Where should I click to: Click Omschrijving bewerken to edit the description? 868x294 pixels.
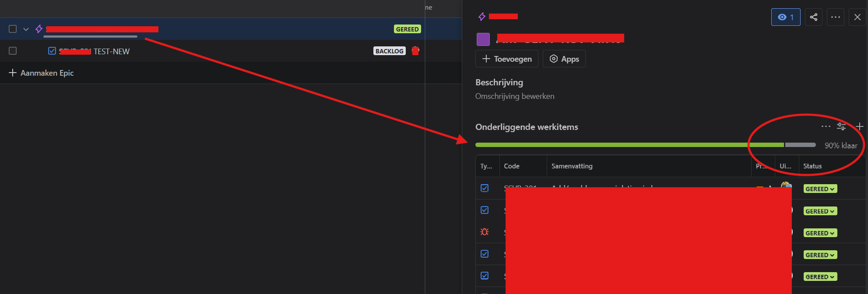[515, 96]
